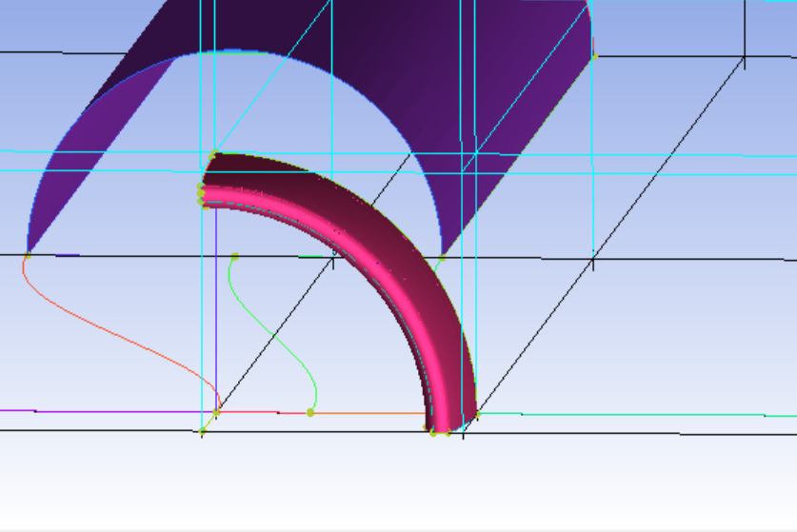Click the short red horizontal edge segment
The width and height of the screenshot is (797, 532).
click(x=249, y=412)
